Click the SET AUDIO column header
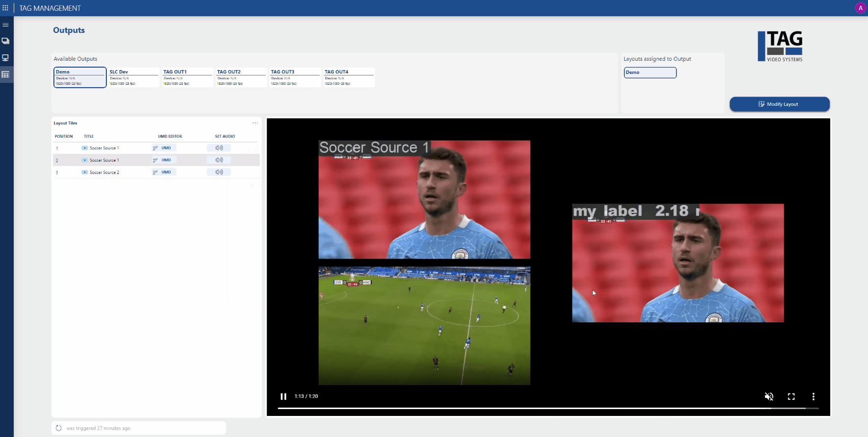Image resolution: width=868 pixels, height=437 pixels. (x=225, y=137)
